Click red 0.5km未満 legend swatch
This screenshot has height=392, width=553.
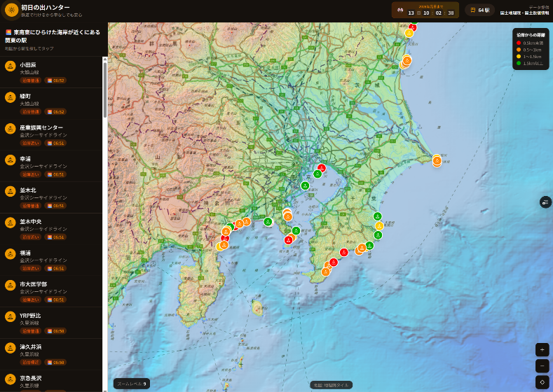[x=519, y=43]
